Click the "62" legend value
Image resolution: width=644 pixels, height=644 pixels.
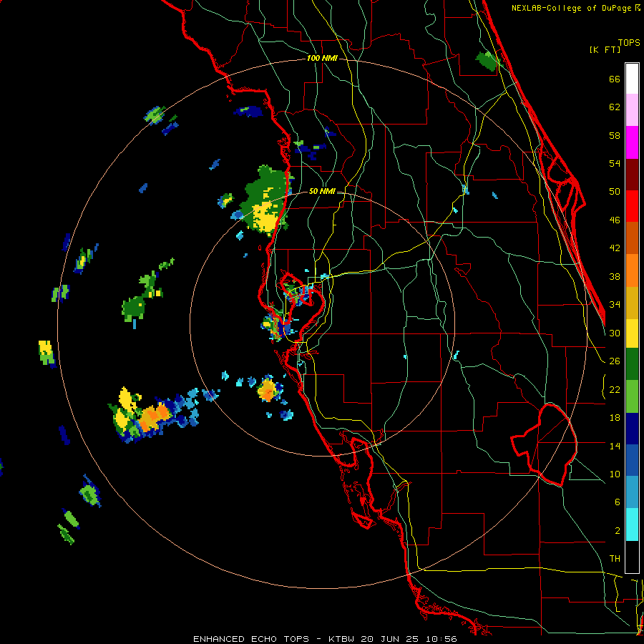[615, 107]
